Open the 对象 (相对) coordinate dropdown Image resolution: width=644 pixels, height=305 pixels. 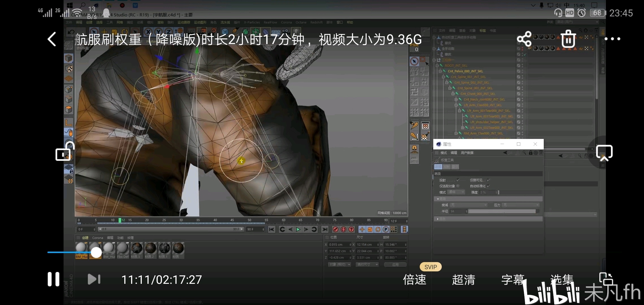coord(339,264)
